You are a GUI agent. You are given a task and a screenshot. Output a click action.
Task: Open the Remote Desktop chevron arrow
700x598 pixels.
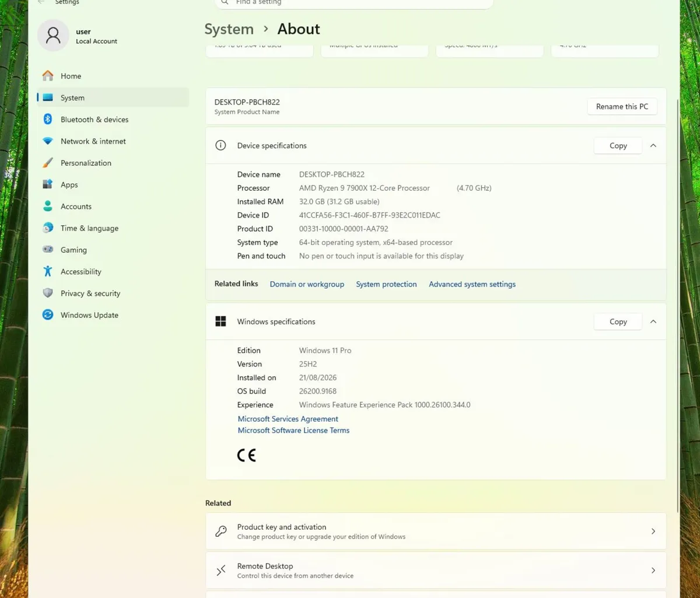(653, 571)
